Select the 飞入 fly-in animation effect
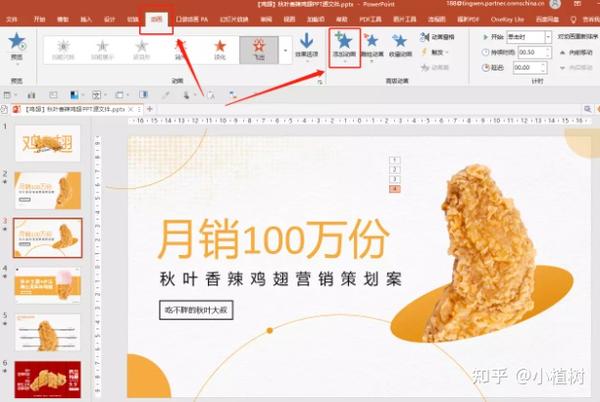The height and width of the screenshot is (402, 600). click(259, 50)
